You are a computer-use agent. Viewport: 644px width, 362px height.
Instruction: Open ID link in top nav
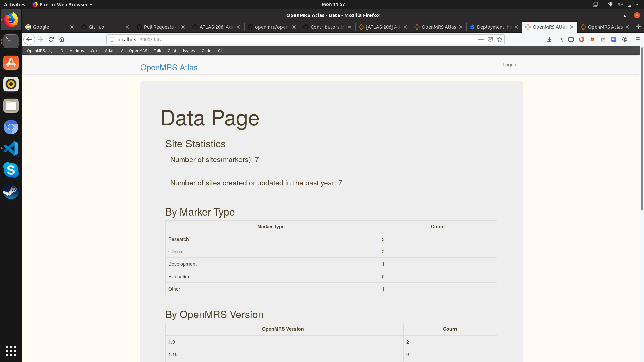[61, 51]
